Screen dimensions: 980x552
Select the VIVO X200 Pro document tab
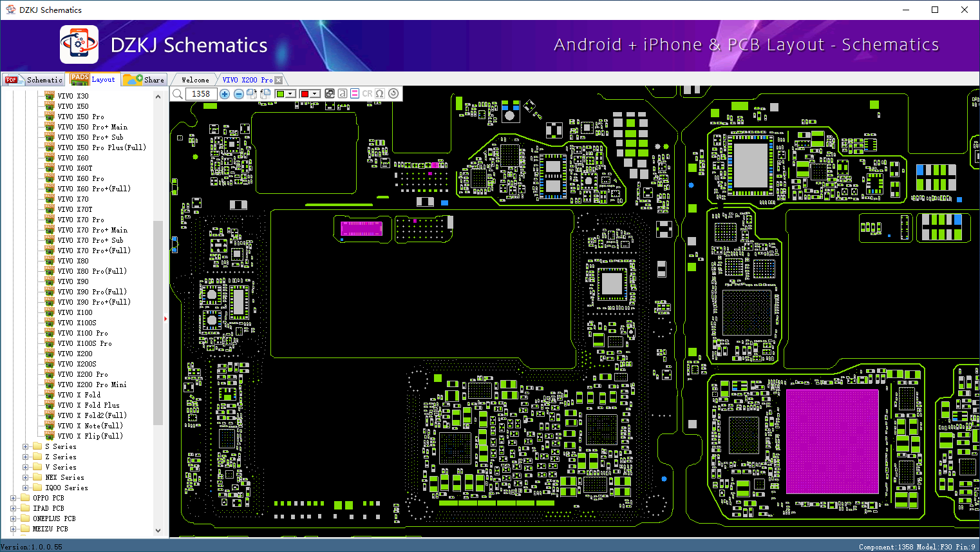tap(247, 80)
